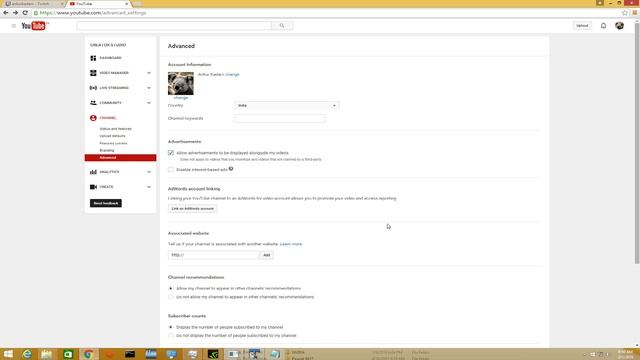Screen dimensions: 640x360
Task: Click the YouTube search field
Action: pos(174,26)
